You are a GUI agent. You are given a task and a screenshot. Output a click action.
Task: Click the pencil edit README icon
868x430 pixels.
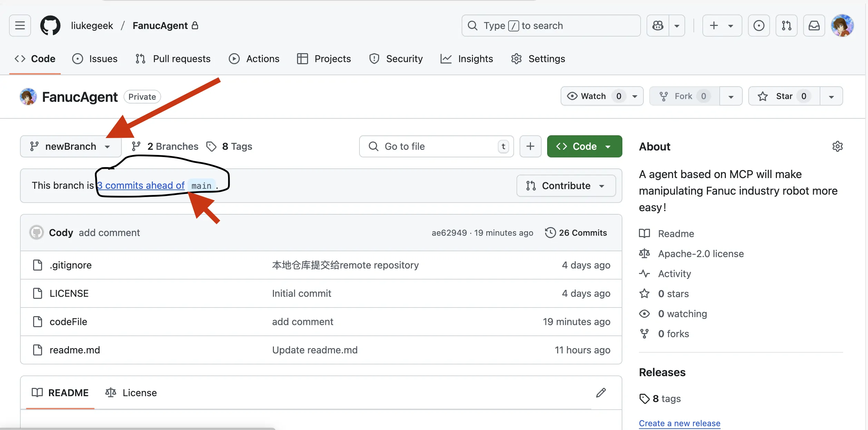pos(601,393)
